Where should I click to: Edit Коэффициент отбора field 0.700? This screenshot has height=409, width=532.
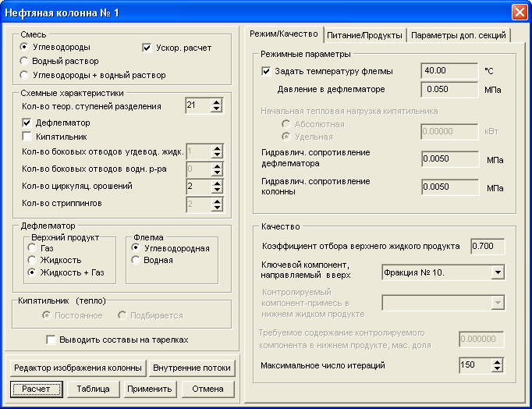coord(488,246)
